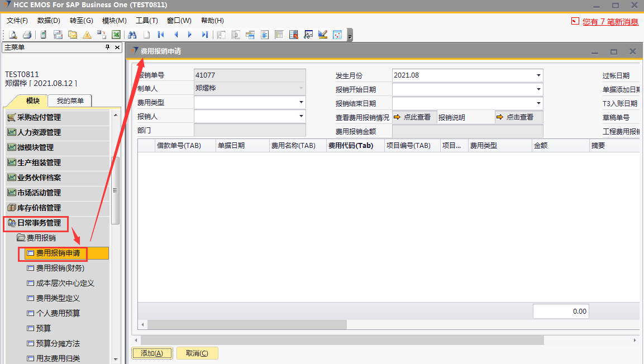Click the print preview toolbar icon
The width and height of the screenshot is (644, 364).
12,35
